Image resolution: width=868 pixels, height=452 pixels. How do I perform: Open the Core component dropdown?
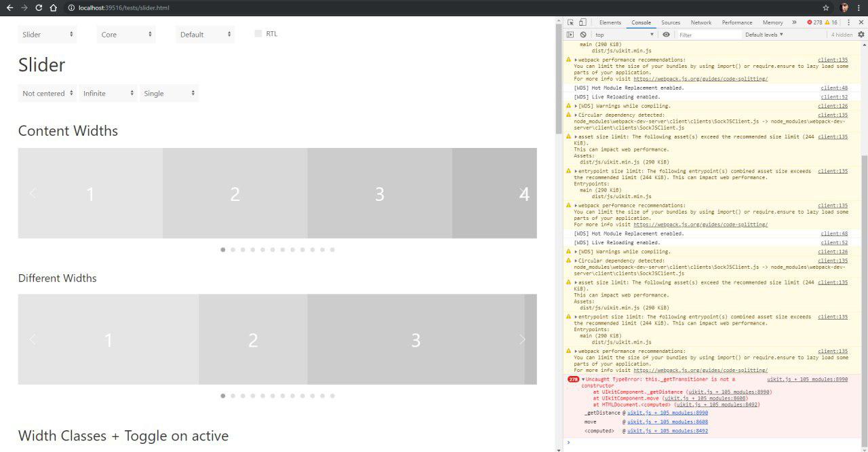click(125, 33)
